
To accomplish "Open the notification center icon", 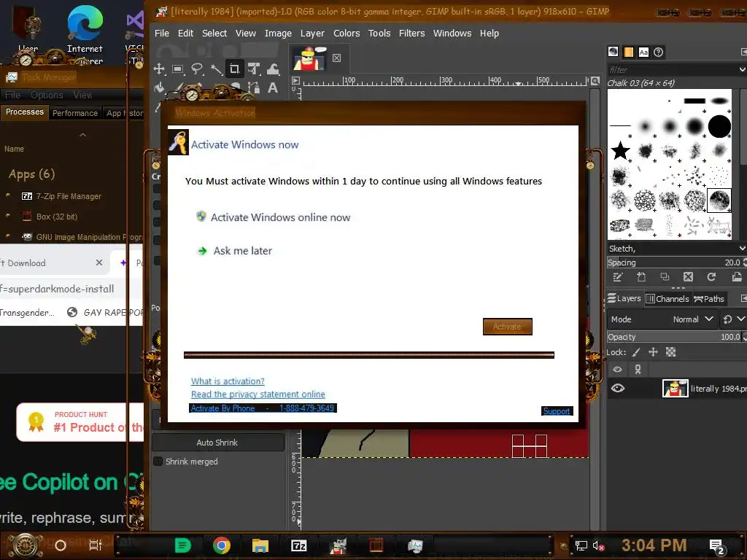I will pyautogui.click(x=717, y=545).
